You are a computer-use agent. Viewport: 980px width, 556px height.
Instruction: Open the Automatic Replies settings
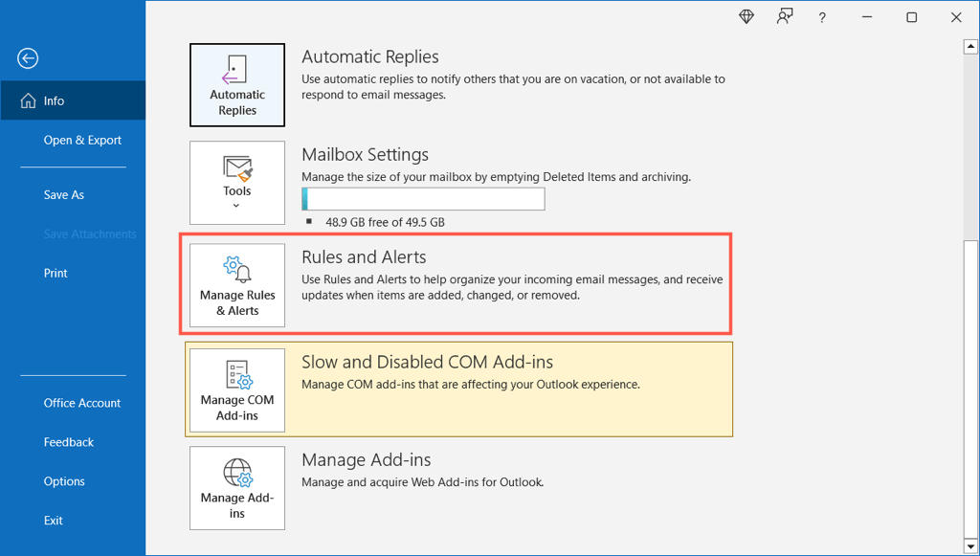pyautogui.click(x=236, y=84)
